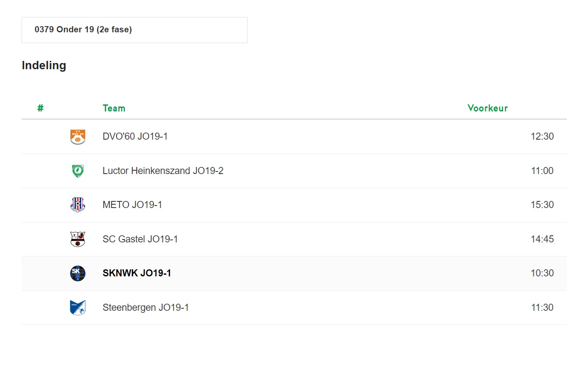Select the highlighted SKNWK JO19-1 team
Screen dimensions: 588x370
[x=137, y=273]
